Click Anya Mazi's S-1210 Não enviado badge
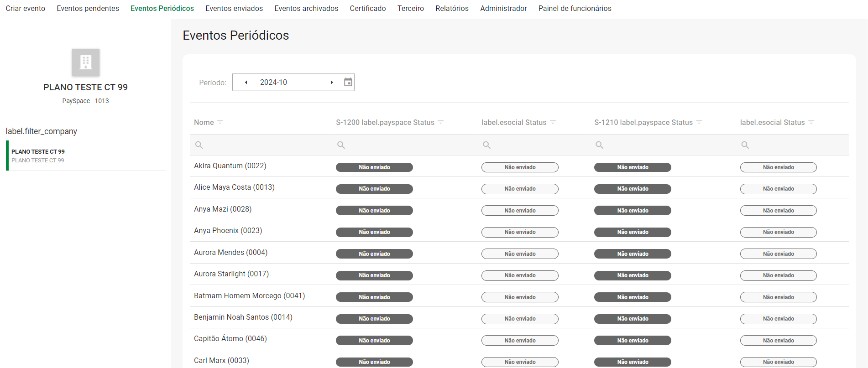This screenshot has height=368, width=868. pyautogui.click(x=633, y=211)
